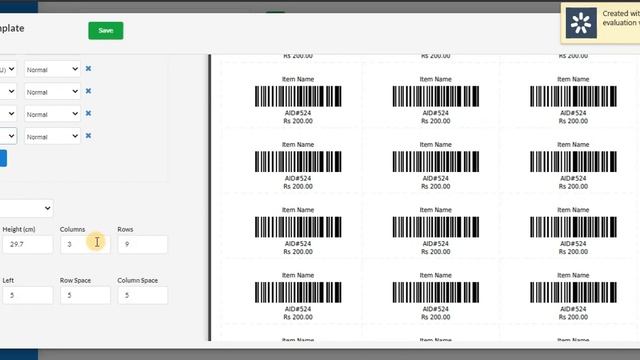
Task: Click the 'Column Space' label text
Action: coord(138,280)
